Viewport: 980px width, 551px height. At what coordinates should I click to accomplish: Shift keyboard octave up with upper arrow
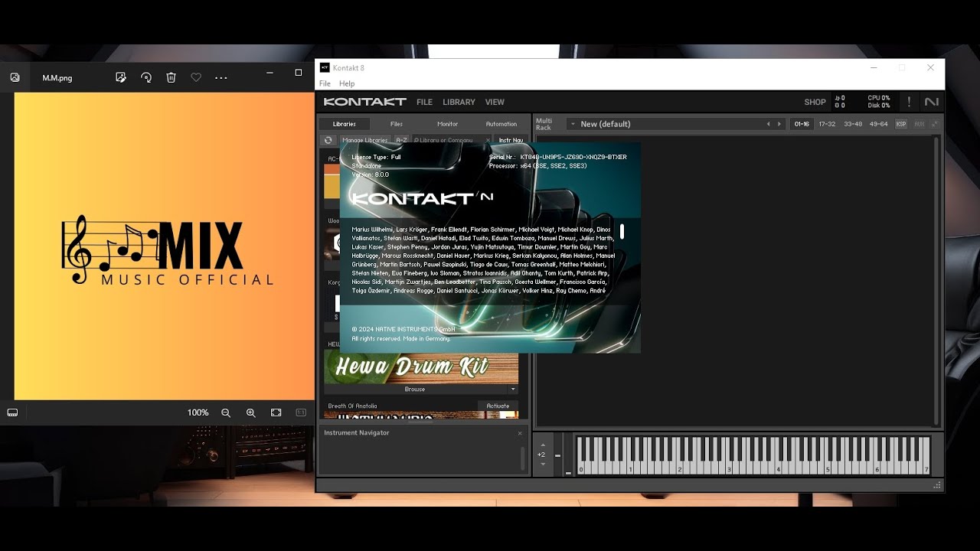point(541,445)
